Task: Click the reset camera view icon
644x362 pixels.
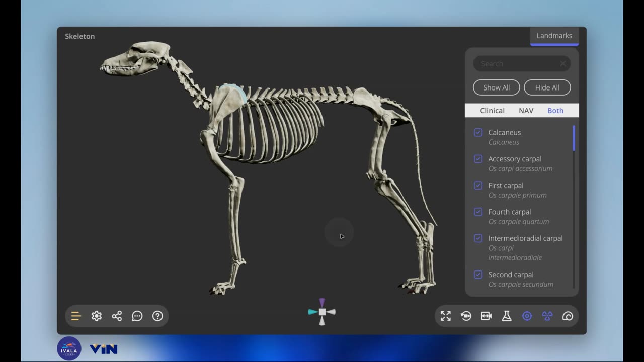Action: 466,316
